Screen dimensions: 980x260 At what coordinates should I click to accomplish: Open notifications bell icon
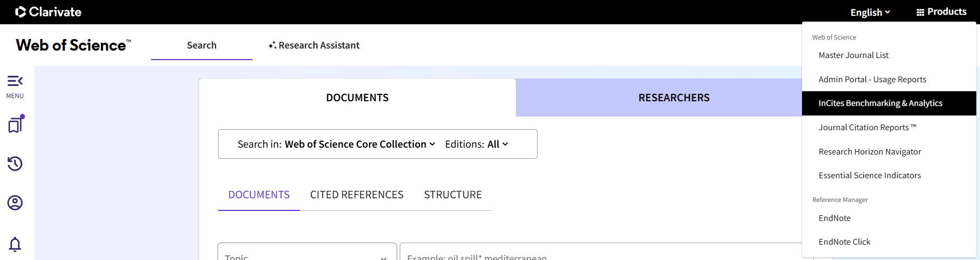pyautogui.click(x=15, y=244)
